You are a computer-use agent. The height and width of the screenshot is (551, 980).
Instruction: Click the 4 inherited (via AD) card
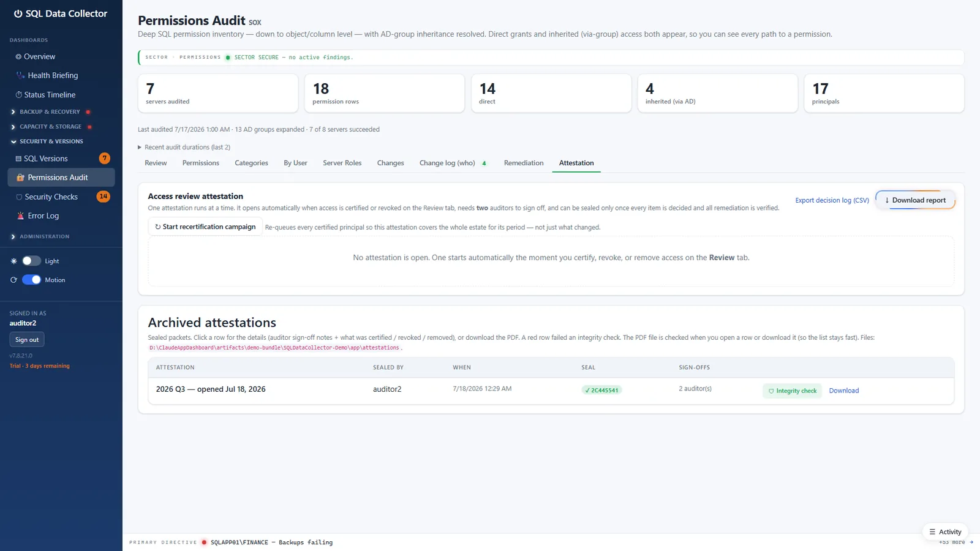point(718,93)
